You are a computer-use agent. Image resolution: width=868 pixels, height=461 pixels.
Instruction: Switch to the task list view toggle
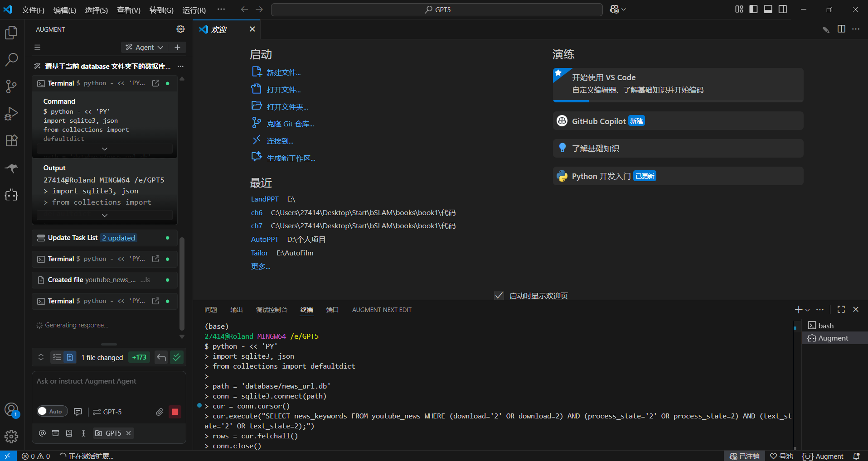57,357
